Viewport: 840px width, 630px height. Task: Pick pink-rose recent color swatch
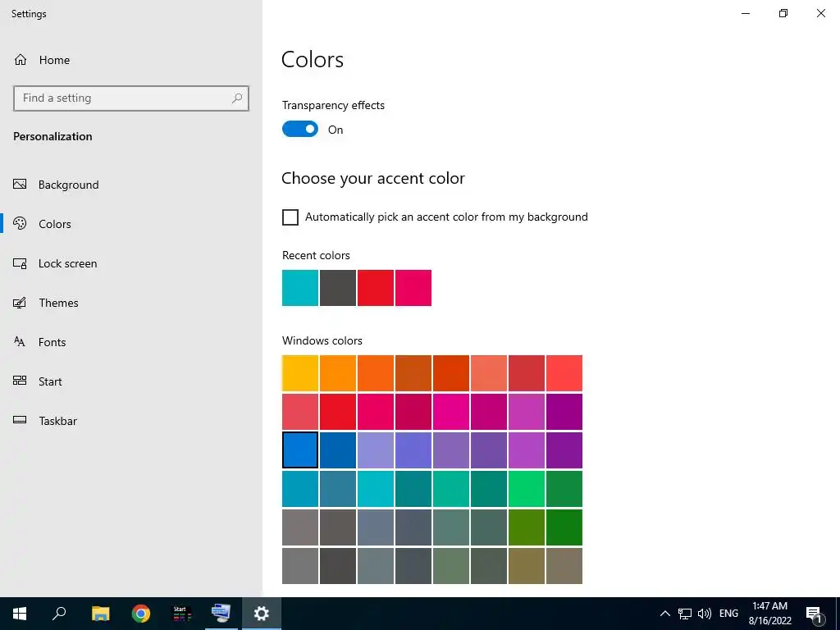click(x=413, y=288)
